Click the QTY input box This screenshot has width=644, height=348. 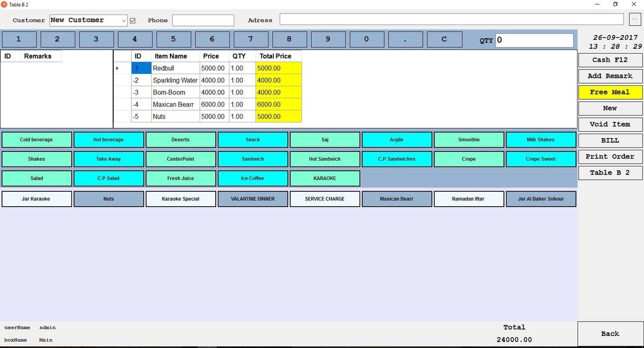point(534,40)
